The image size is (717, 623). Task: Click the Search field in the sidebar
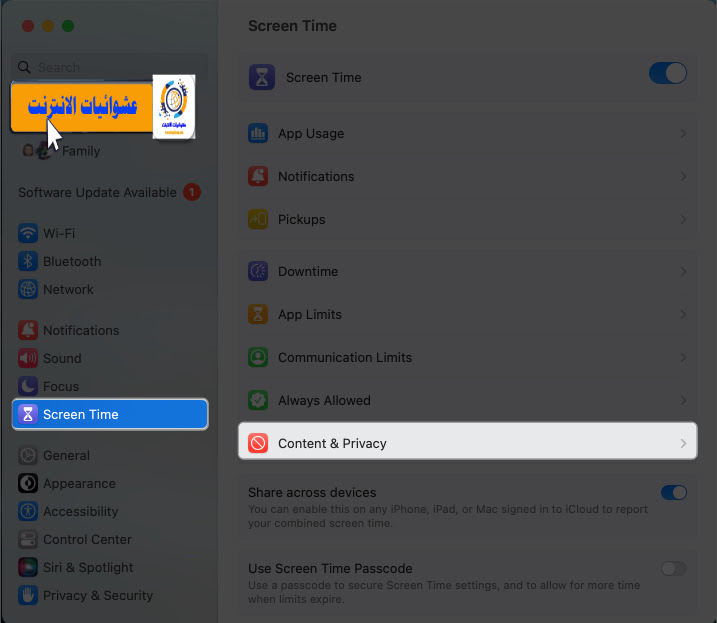point(110,68)
